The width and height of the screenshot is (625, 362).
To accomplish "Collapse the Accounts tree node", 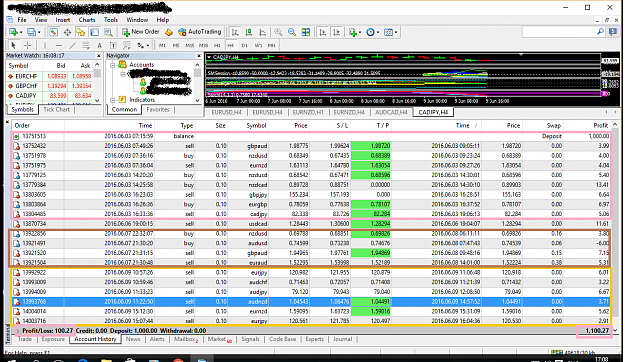I will click(x=113, y=65).
